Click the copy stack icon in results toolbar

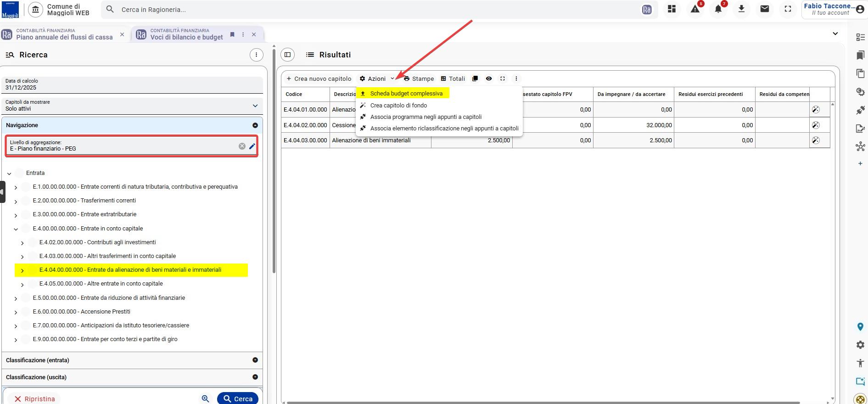(x=475, y=79)
